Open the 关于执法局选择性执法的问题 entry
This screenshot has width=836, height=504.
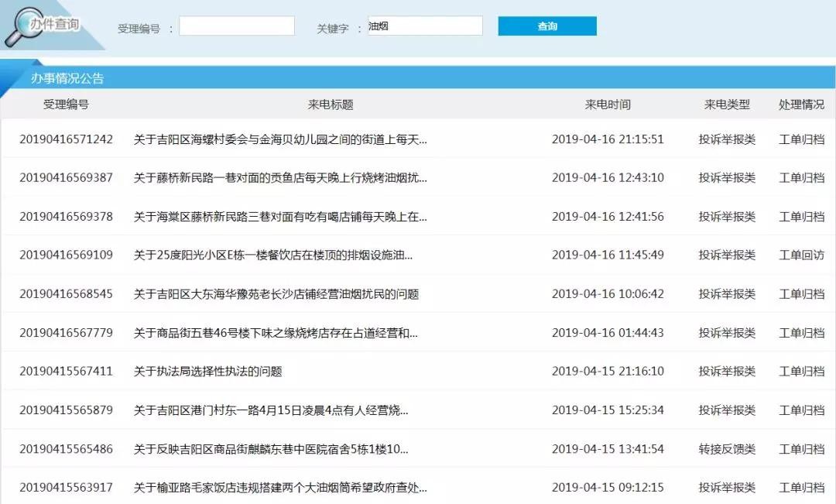click(208, 372)
